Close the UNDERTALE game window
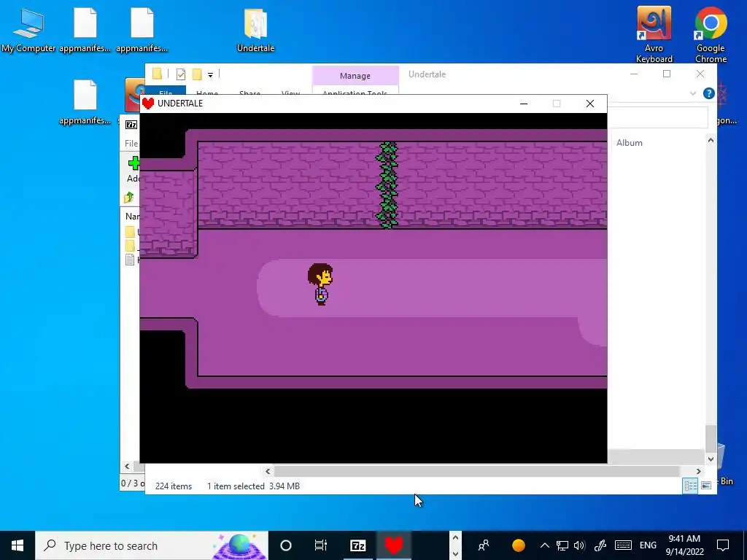Image resolution: width=747 pixels, height=560 pixels. tap(589, 104)
